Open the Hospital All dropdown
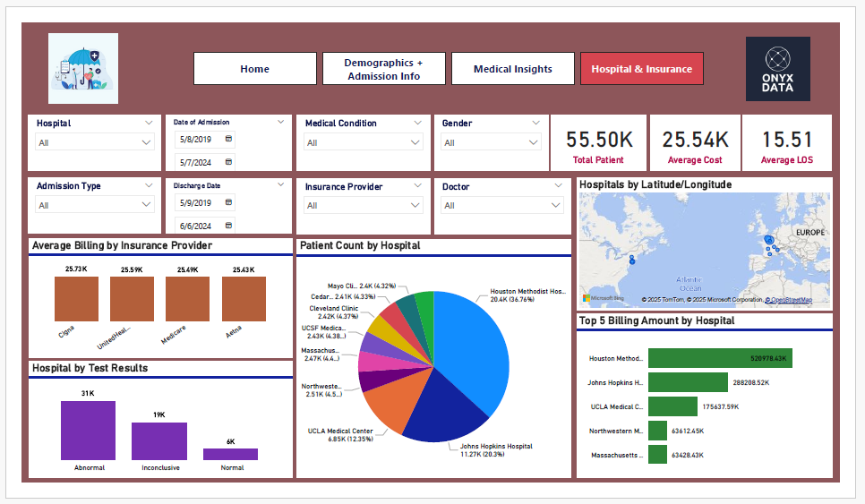 (94, 142)
